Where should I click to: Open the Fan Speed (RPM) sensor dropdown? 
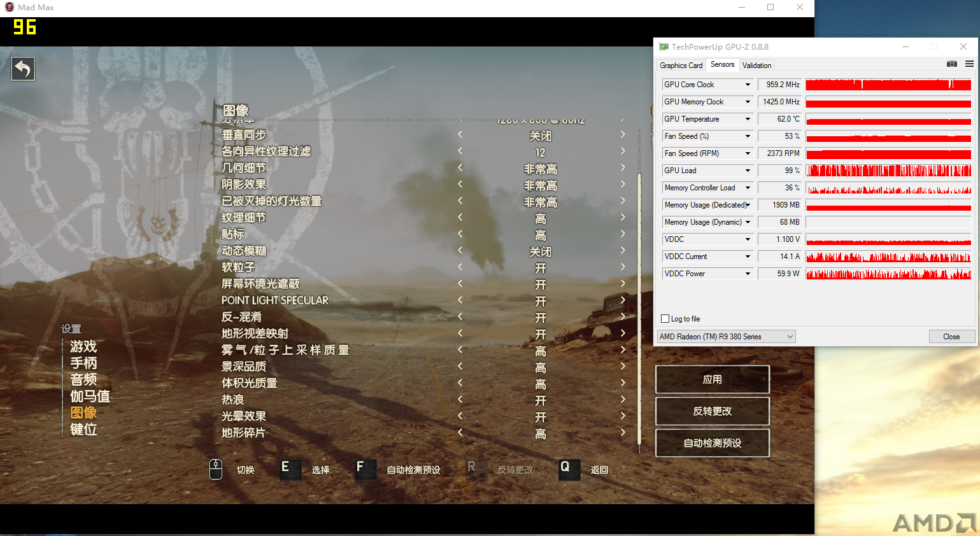pos(748,153)
